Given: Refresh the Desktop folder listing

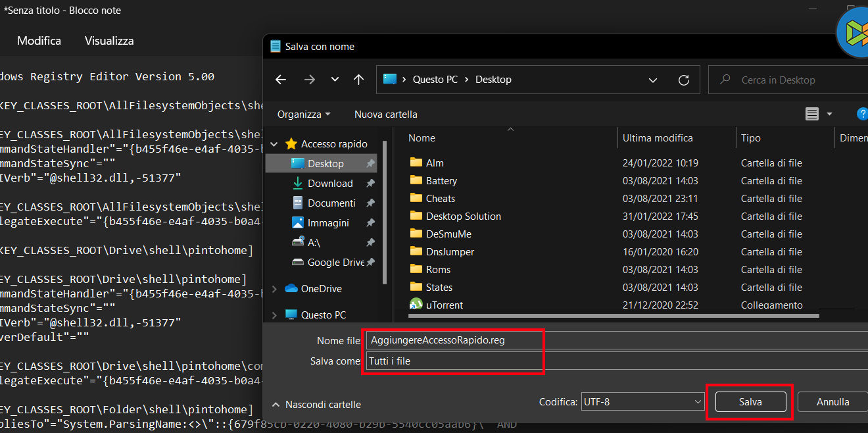Looking at the screenshot, I should [684, 80].
